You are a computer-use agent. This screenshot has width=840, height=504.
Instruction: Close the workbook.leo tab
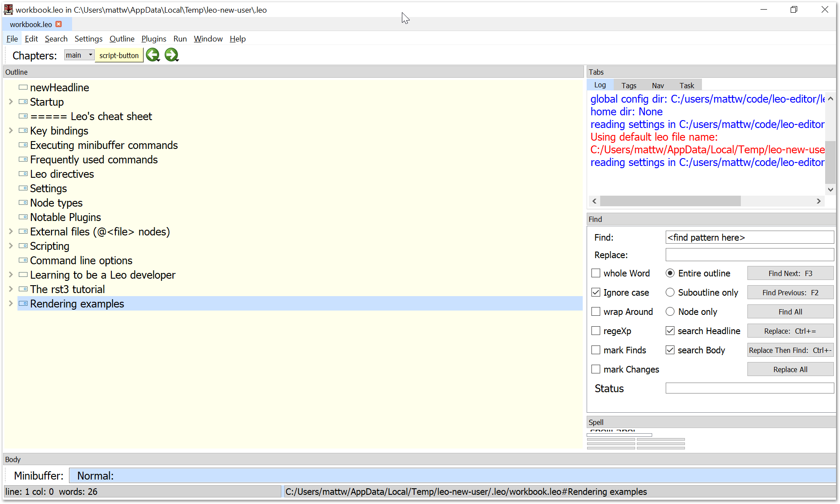click(x=59, y=24)
